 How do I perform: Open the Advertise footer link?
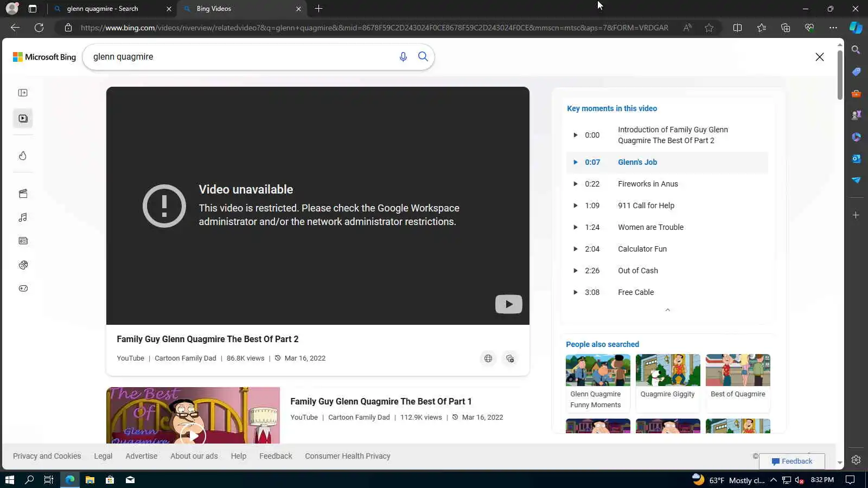[142, 456]
